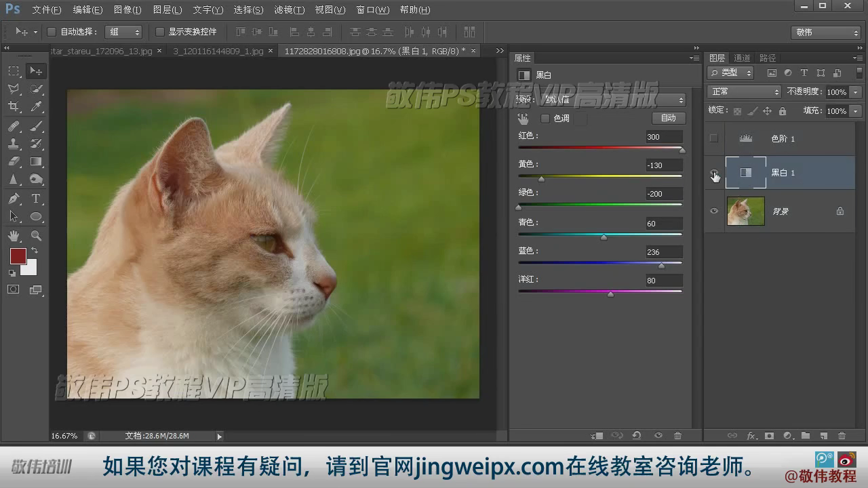The width and height of the screenshot is (868, 488).
Task: Select the Gradient tool
Action: pyautogui.click(x=37, y=161)
